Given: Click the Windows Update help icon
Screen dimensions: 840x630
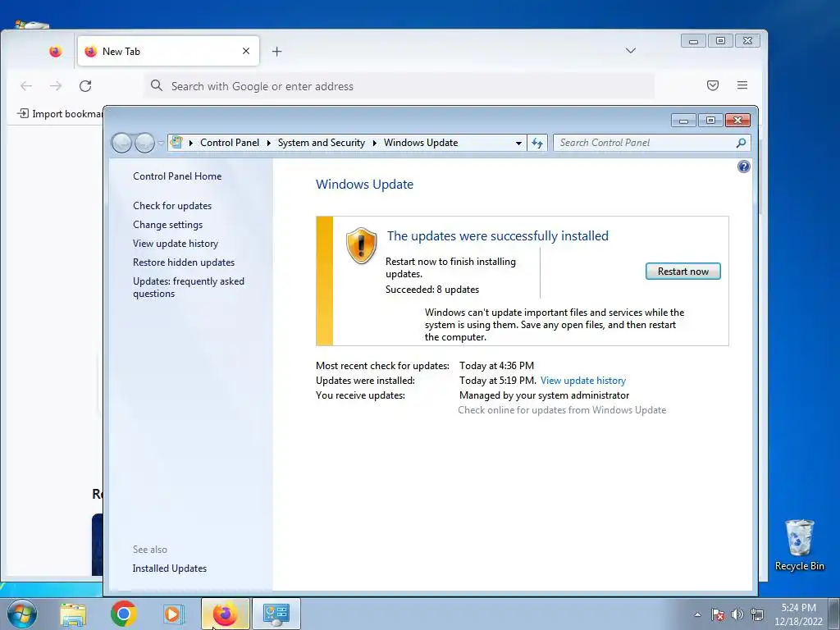Looking at the screenshot, I should click(743, 167).
